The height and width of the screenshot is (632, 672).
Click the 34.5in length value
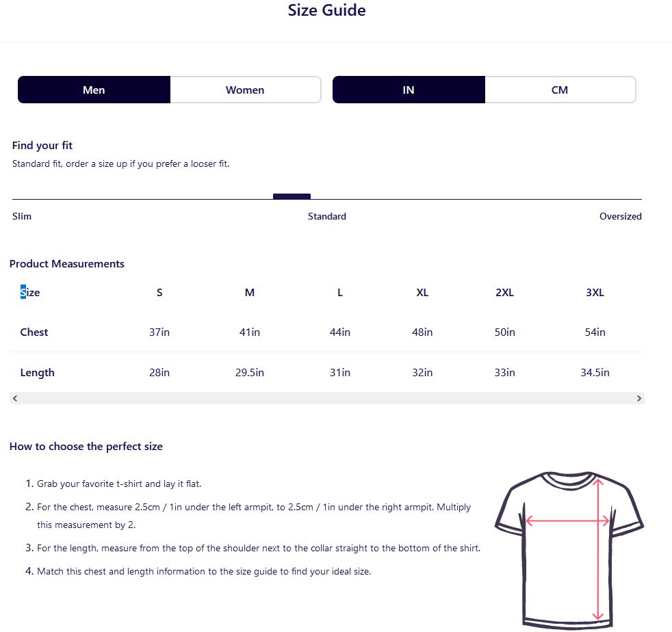[595, 373]
